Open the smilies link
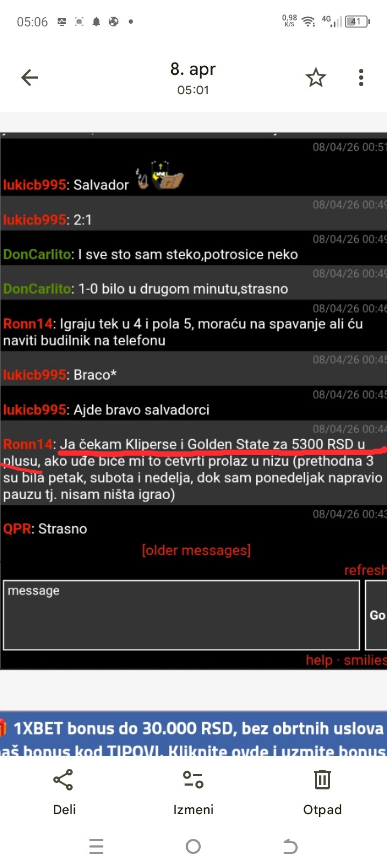 click(x=365, y=660)
